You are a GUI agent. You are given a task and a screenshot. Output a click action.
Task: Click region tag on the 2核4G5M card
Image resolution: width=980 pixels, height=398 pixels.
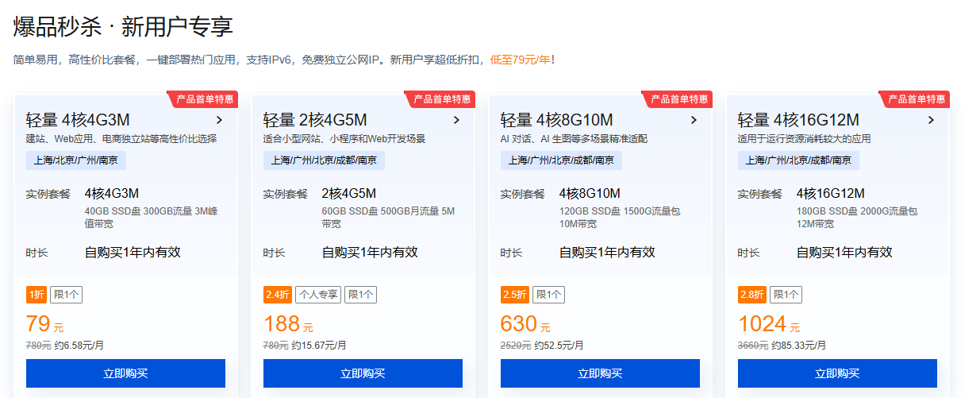324,160
